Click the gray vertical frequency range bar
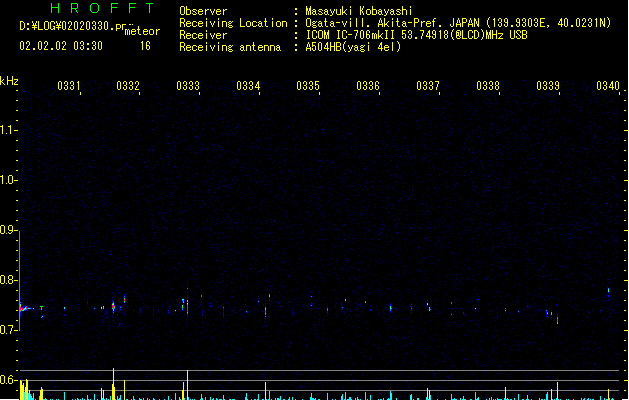Screen dimensions: 629x400 click(x=20, y=280)
